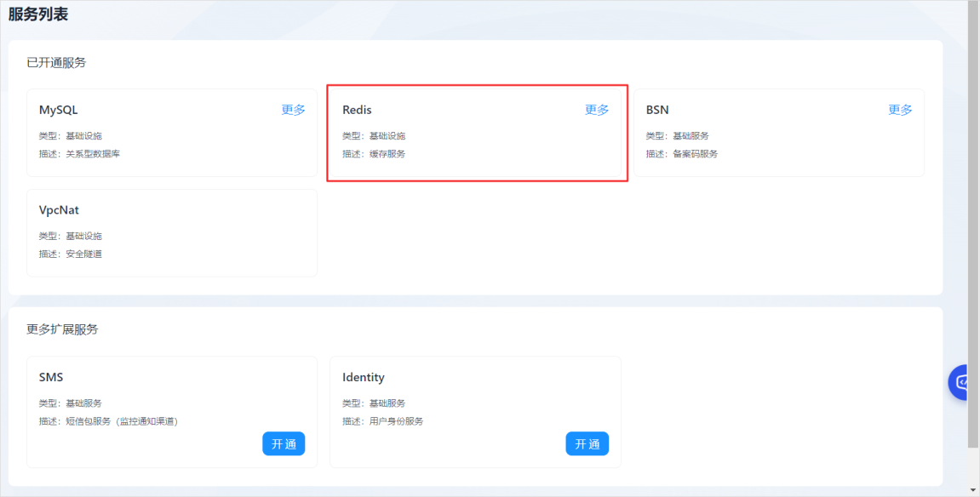Select the SMS service title
Screen dimensions: 980x497
pyautogui.click(x=51, y=378)
